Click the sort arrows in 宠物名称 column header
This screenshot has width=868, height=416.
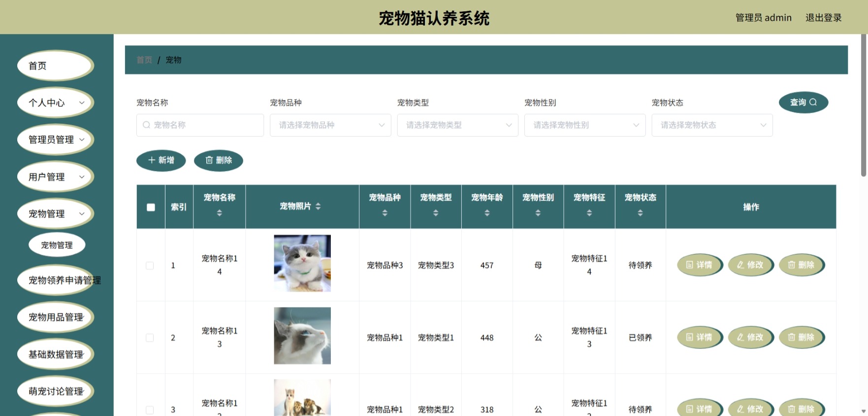[220, 213]
